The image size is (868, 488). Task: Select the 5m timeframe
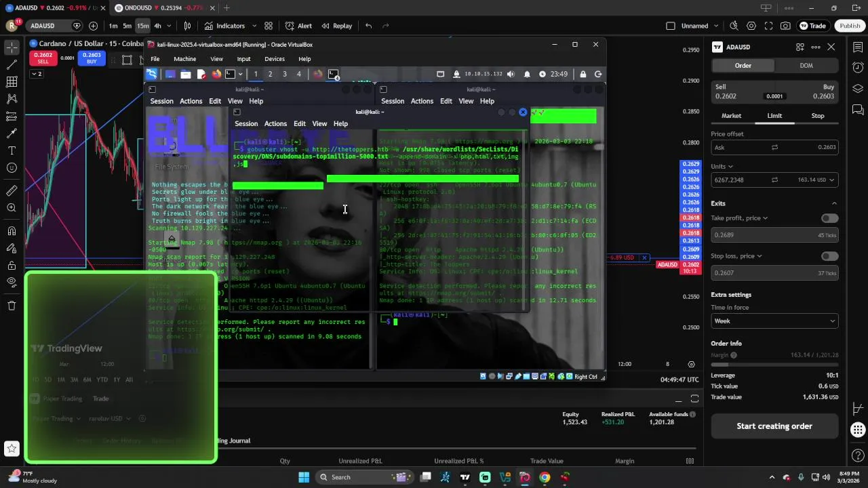pos(127,26)
